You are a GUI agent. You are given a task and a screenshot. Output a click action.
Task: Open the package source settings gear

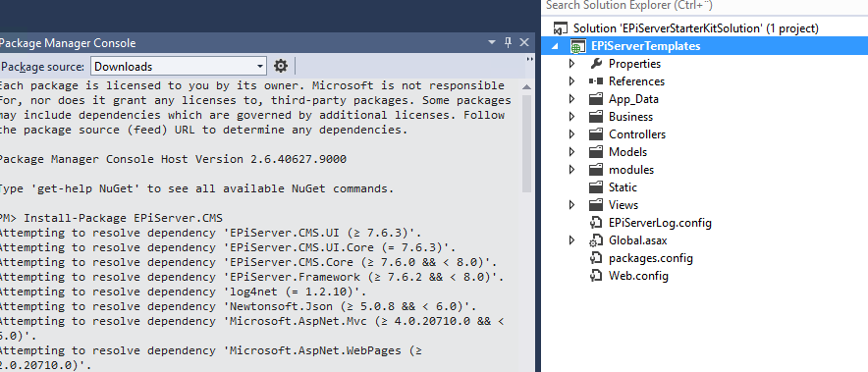click(281, 67)
